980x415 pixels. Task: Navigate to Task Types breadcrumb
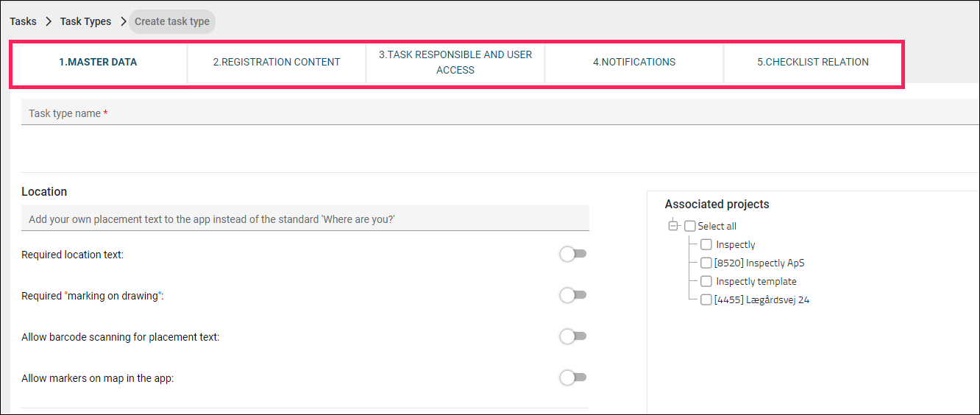(85, 21)
